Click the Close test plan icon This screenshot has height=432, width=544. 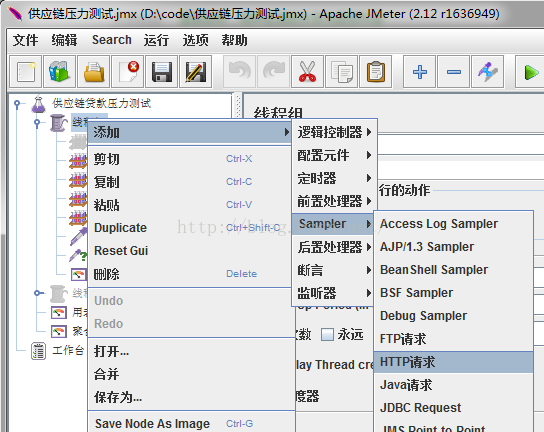pyautogui.click(x=128, y=72)
